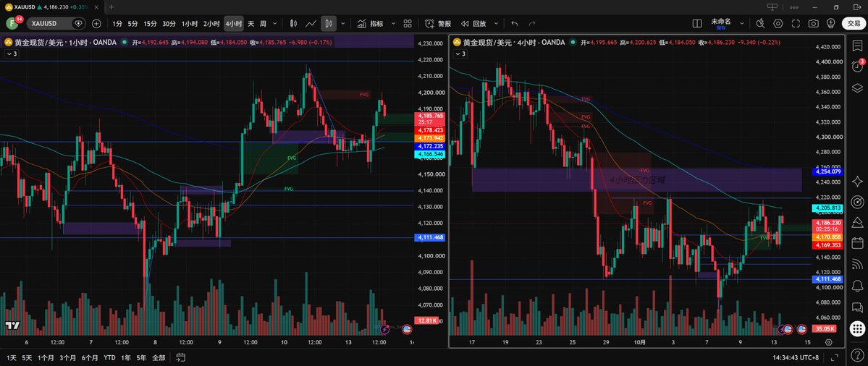Click the 未命名 layout name to save
Viewport: 868px width, 366px height.
pyautogui.click(x=720, y=22)
